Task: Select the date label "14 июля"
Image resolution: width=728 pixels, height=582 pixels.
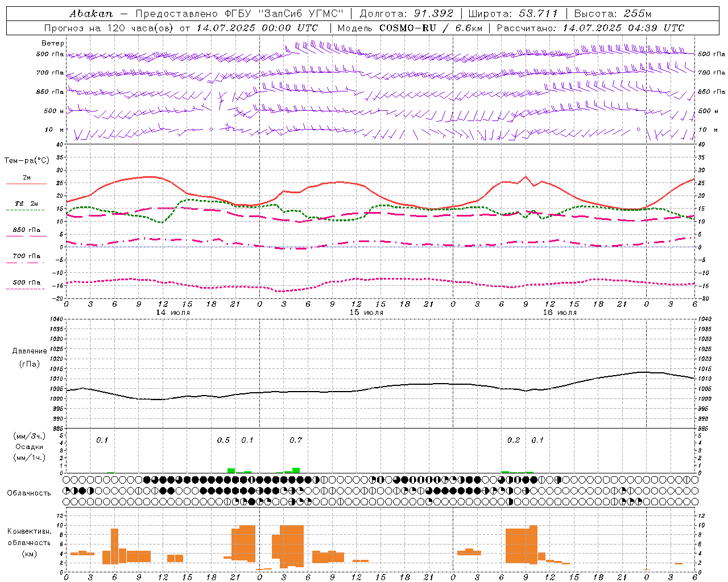Action: (x=173, y=313)
